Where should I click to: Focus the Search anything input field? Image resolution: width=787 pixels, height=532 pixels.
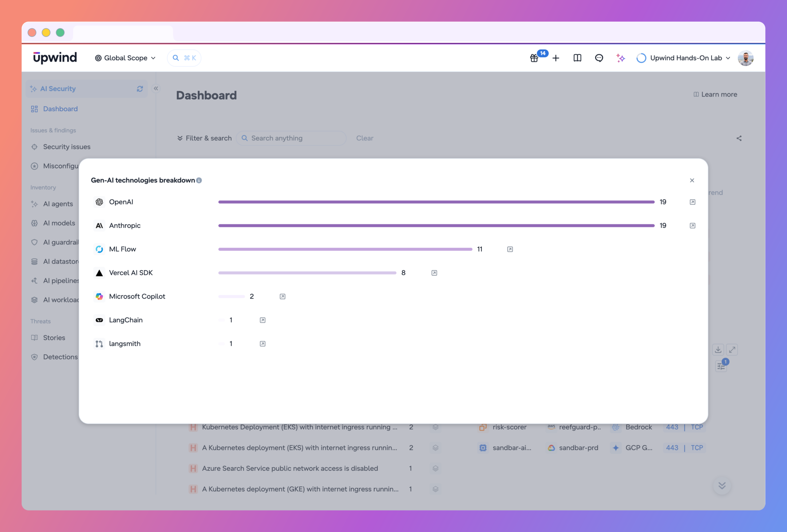pos(291,138)
